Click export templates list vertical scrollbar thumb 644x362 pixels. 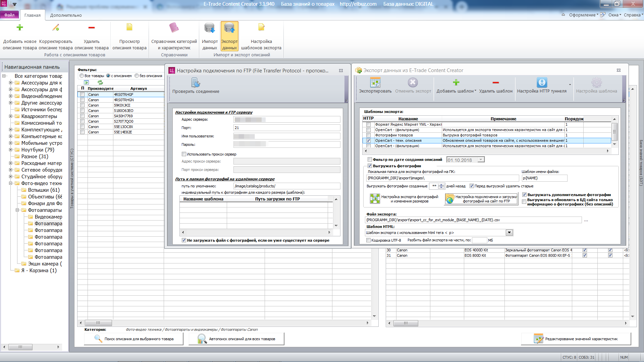pyautogui.click(x=614, y=131)
